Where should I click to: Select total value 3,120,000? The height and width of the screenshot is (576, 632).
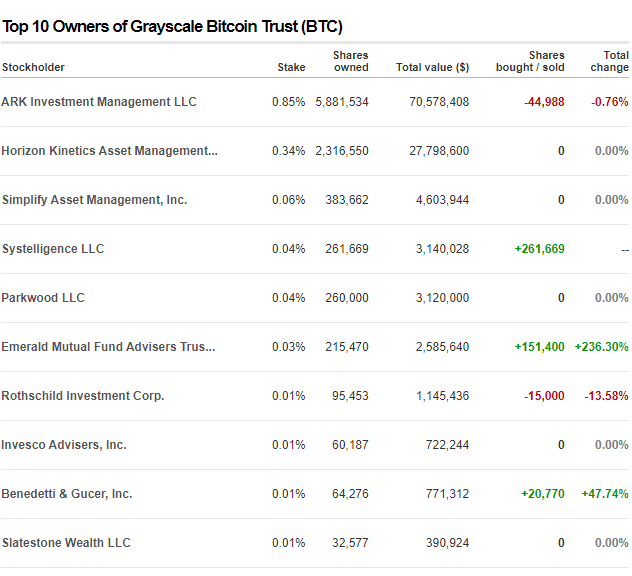pos(443,297)
